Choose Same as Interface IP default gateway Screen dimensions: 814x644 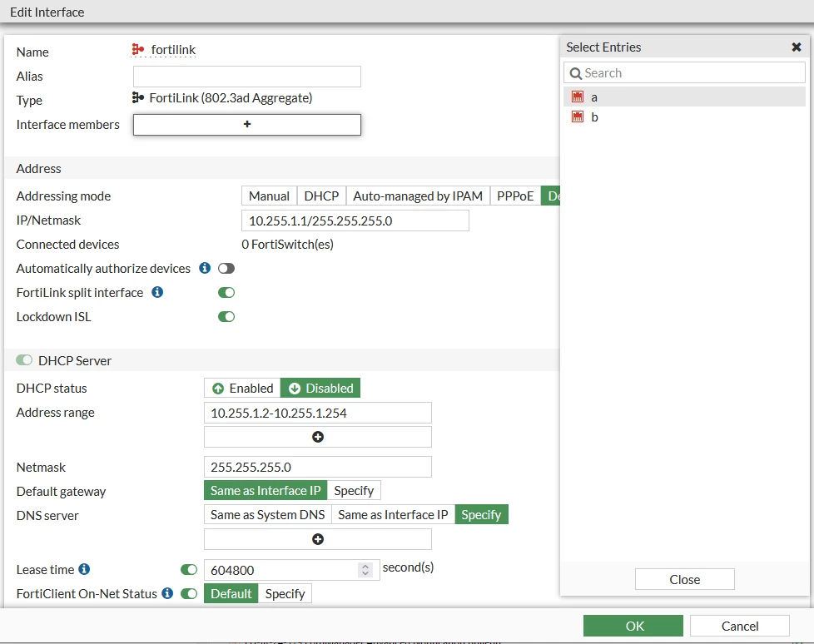266,490
